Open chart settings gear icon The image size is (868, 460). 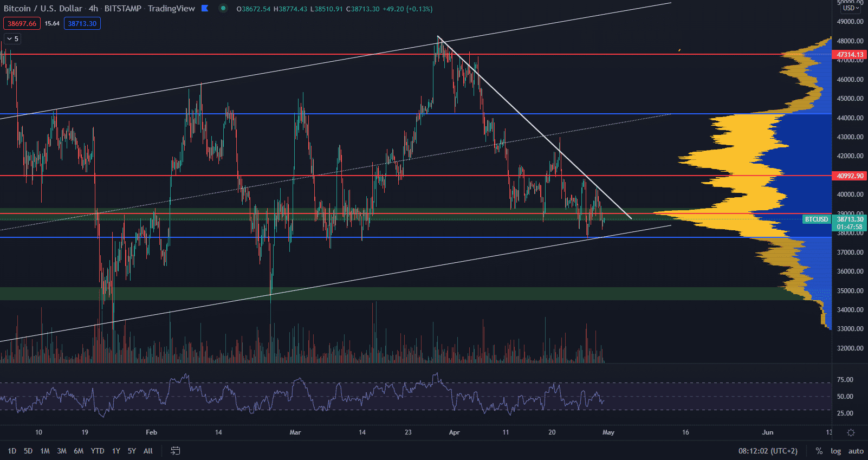click(851, 432)
